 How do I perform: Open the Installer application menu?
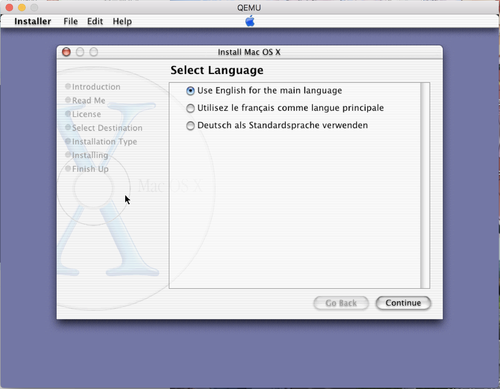click(x=33, y=21)
